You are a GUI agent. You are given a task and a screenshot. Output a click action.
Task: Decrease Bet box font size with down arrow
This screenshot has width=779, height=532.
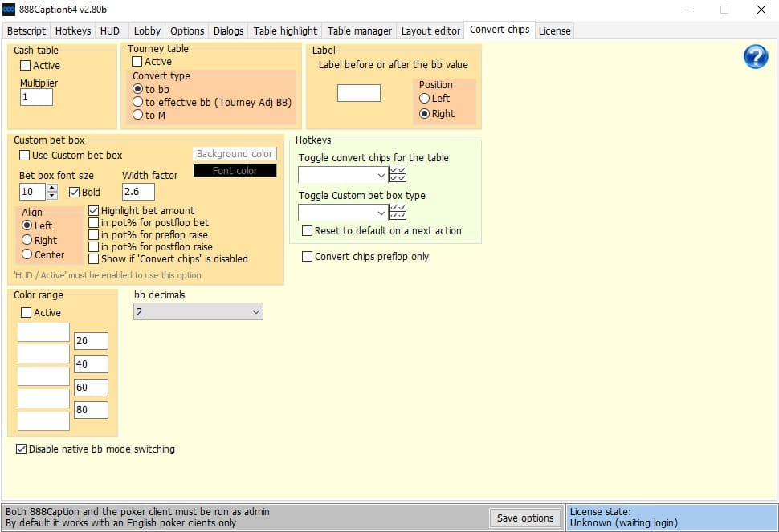(x=51, y=196)
